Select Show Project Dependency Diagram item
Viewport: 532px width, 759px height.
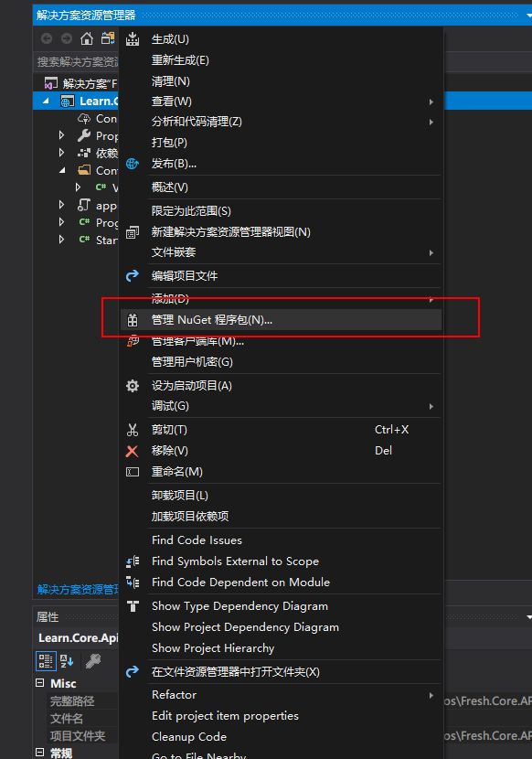[x=281, y=627]
